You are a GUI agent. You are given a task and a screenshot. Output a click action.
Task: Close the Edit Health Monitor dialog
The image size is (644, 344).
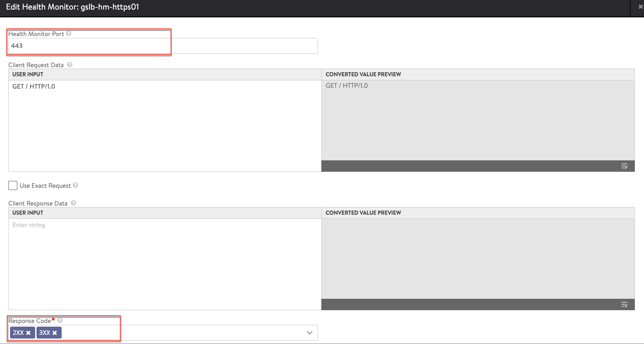(x=640, y=7)
